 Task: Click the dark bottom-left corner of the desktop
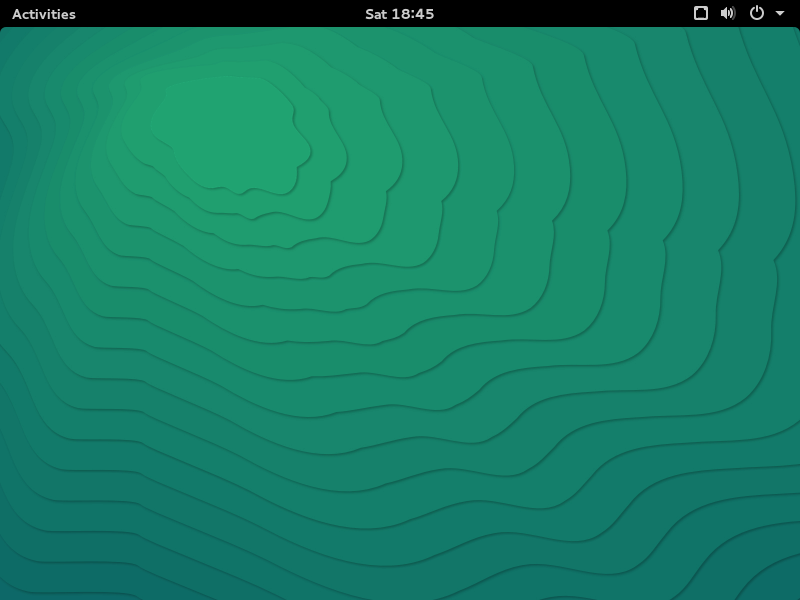tap(5, 594)
